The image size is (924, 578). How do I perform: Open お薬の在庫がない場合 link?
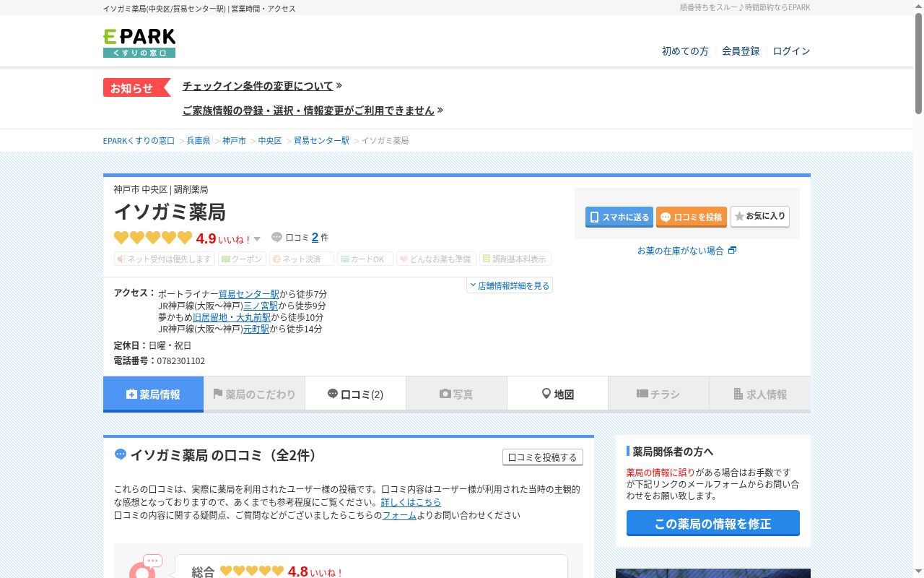point(680,251)
